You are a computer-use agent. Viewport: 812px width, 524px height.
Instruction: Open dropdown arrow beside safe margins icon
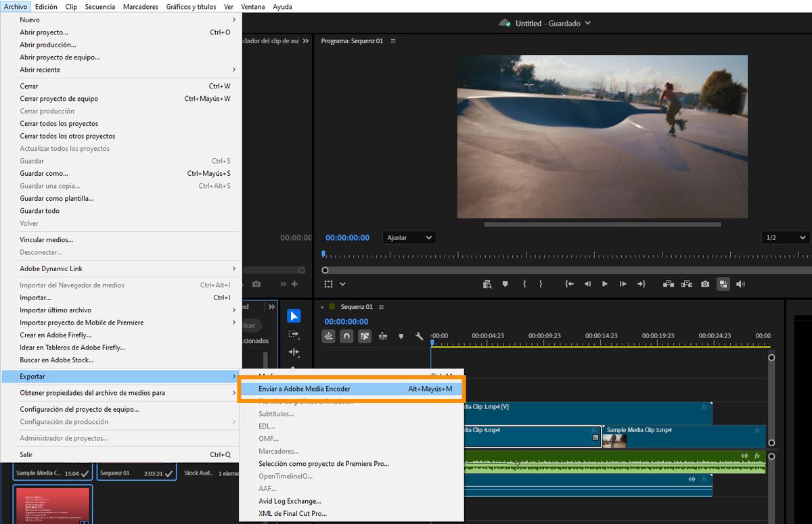(x=343, y=285)
